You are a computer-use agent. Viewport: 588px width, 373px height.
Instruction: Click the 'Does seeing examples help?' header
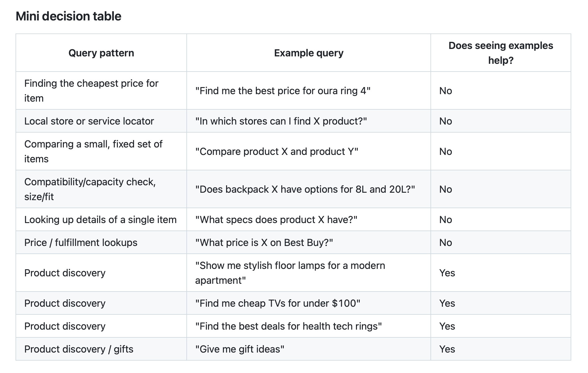click(501, 53)
